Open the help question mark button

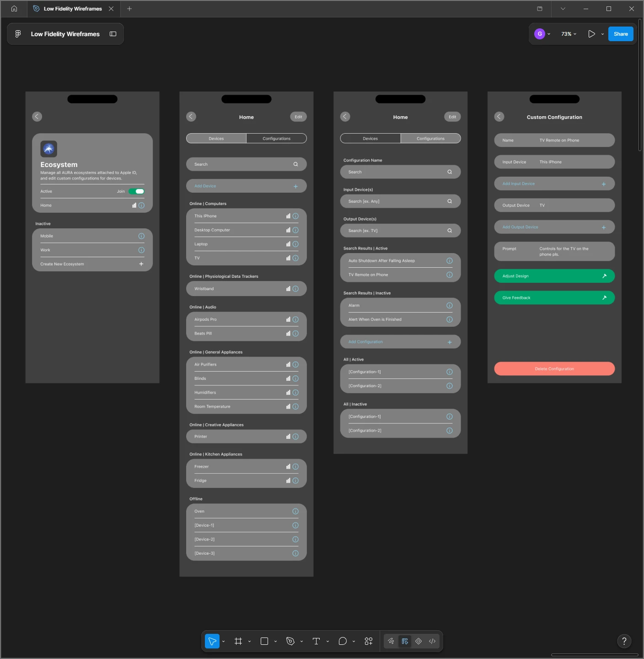(624, 641)
